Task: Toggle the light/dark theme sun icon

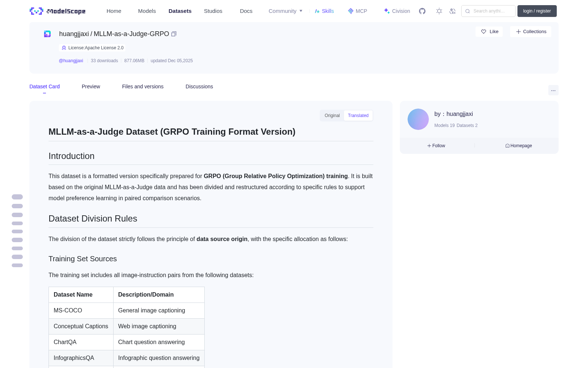Action: point(439,11)
